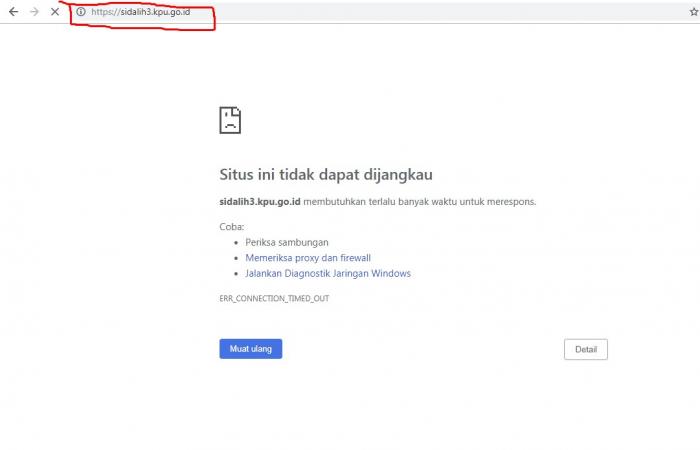The width and height of the screenshot is (700, 450).
Task: Open Memeriksa proxy dan firewall link
Action: click(308, 257)
